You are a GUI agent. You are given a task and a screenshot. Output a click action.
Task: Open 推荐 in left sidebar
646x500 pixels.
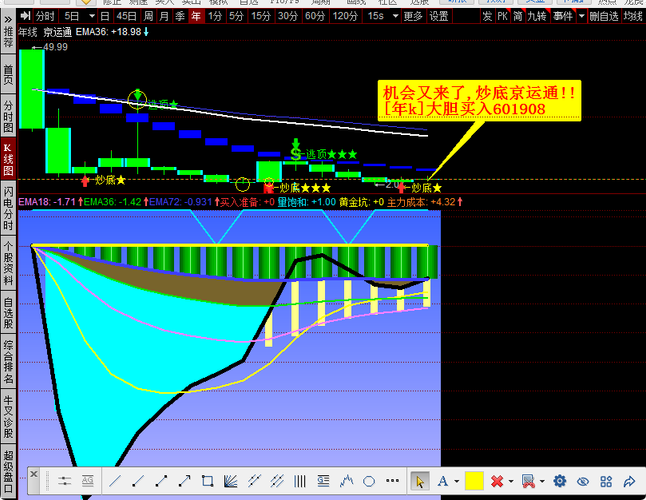point(8,38)
